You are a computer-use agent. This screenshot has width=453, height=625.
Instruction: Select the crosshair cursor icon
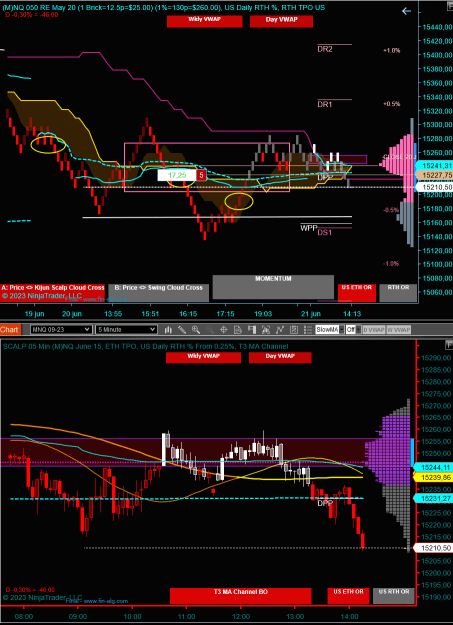click(x=224, y=330)
